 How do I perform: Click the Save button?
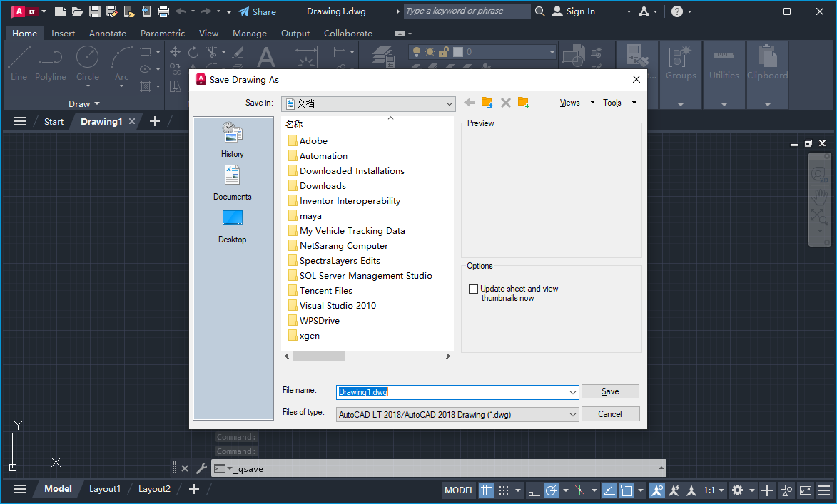click(x=610, y=391)
